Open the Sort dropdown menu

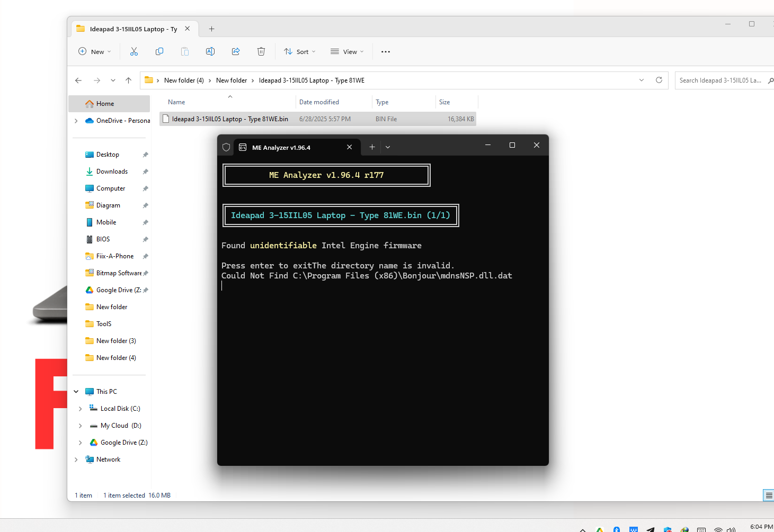click(x=300, y=52)
